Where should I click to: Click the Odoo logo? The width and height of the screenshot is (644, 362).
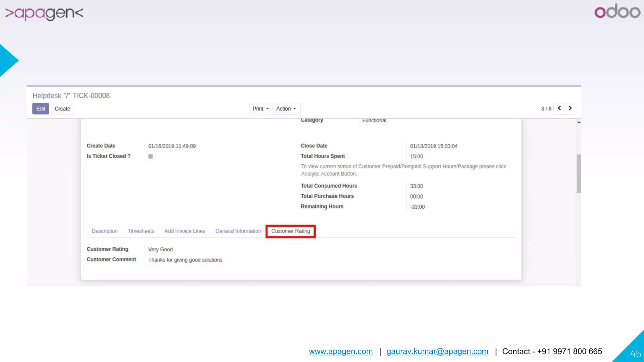[617, 12]
